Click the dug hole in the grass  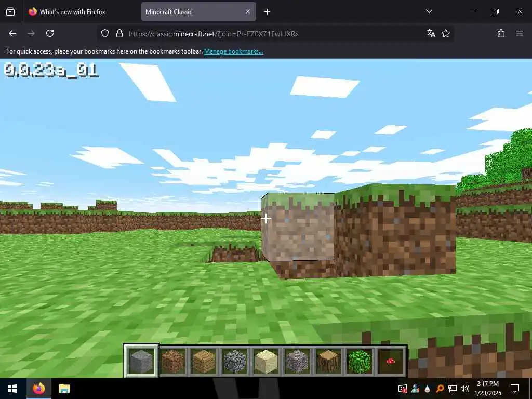point(234,253)
